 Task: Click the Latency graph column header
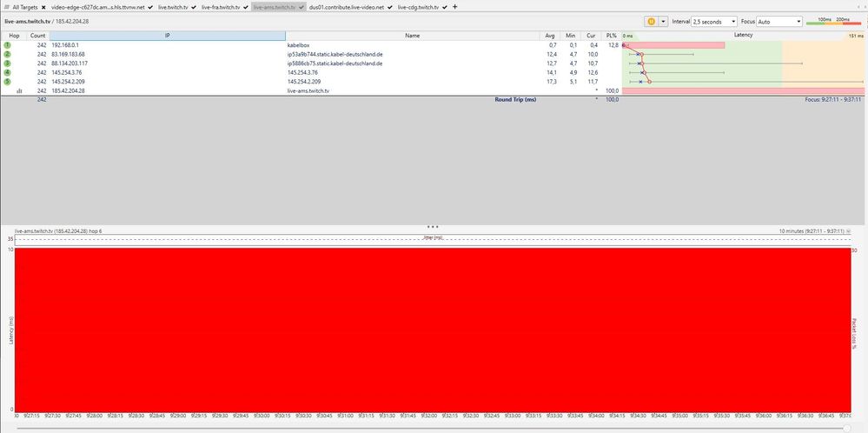pyautogui.click(x=743, y=35)
